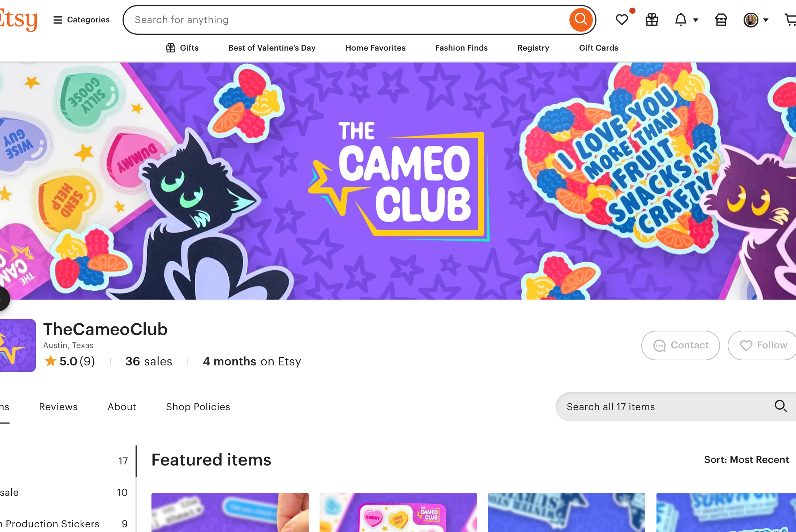The width and height of the screenshot is (796, 532).
Task: Click TheCameoClub shop avatar image
Action: [x=17, y=345]
